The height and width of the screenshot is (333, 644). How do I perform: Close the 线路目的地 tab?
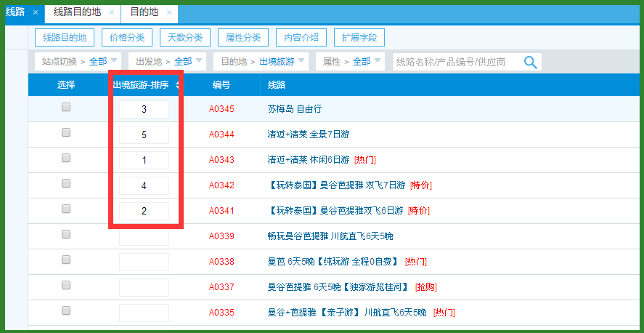point(111,12)
